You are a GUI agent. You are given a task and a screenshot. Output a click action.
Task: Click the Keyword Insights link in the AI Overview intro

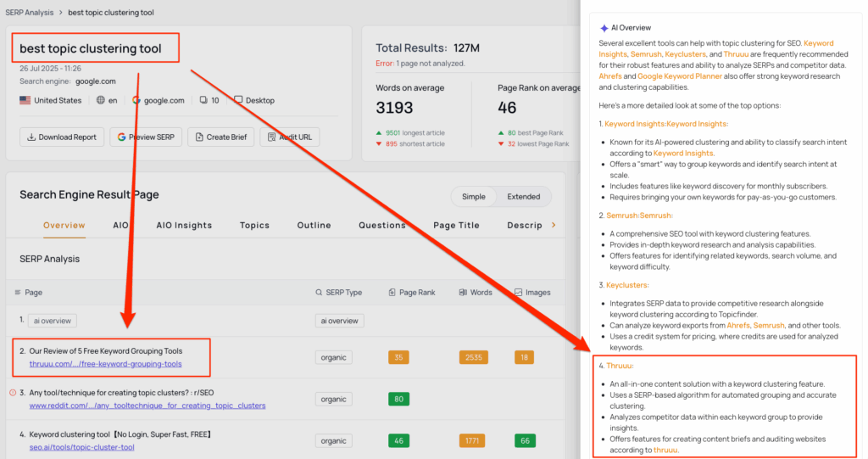715,48
